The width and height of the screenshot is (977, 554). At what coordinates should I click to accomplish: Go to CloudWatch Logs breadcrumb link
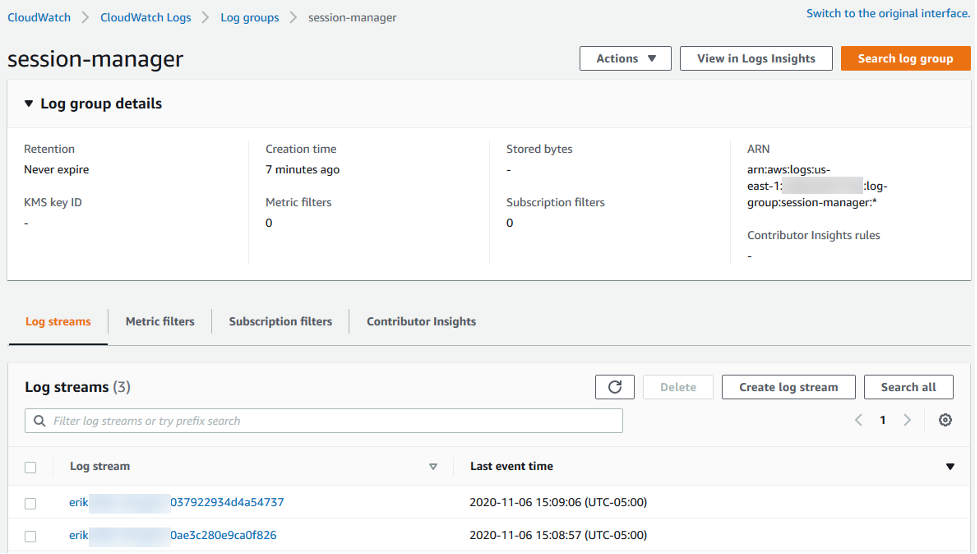point(146,17)
